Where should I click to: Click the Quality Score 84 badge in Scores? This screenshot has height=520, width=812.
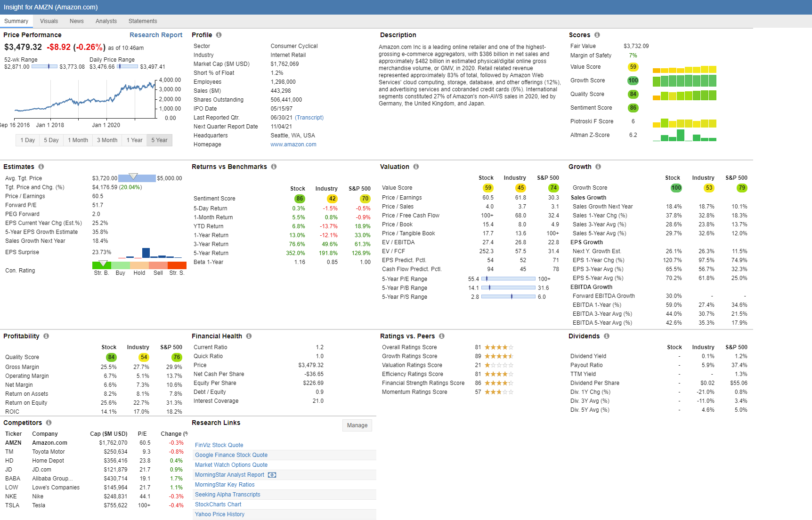(x=633, y=94)
